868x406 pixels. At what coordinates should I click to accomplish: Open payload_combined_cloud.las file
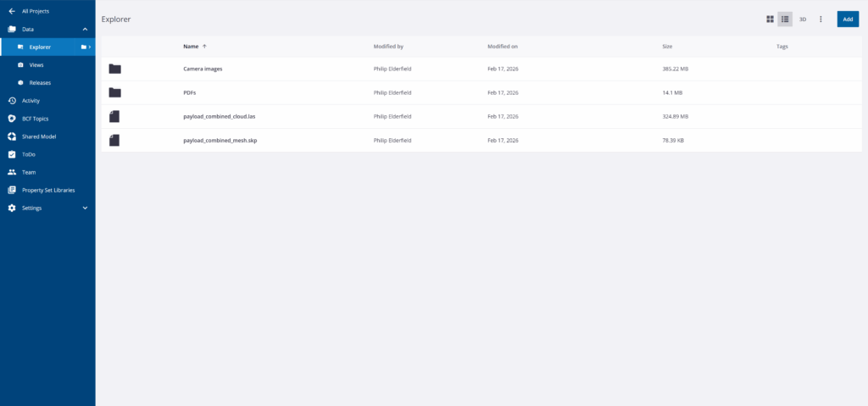click(x=220, y=116)
